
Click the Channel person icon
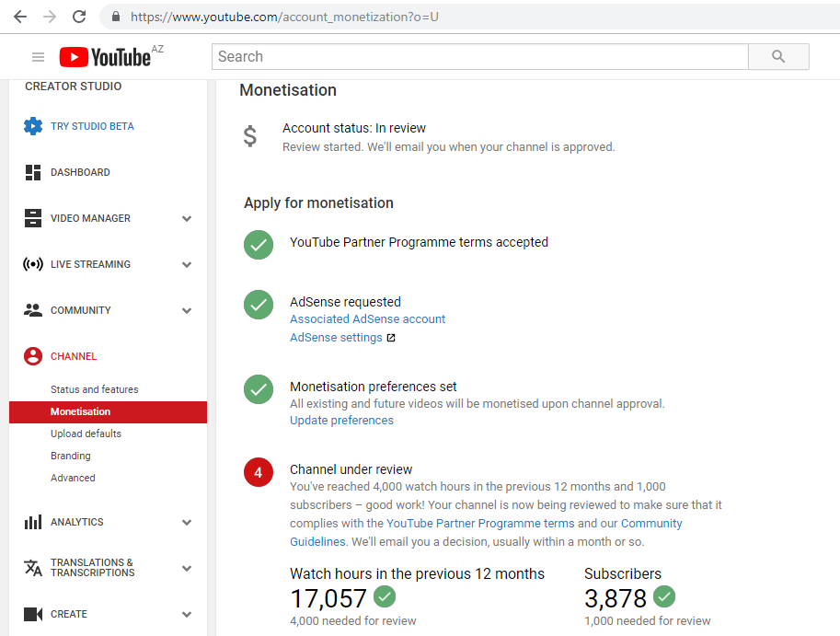pos(33,356)
